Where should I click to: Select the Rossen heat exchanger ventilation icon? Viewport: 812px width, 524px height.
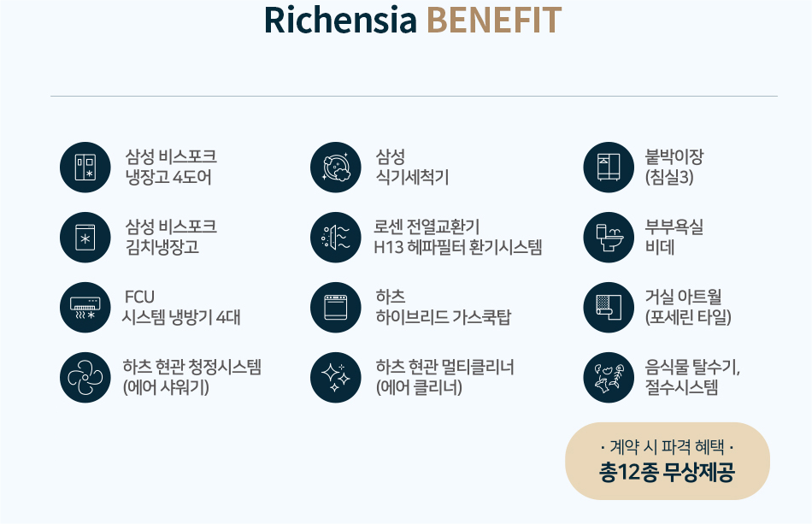[336, 238]
